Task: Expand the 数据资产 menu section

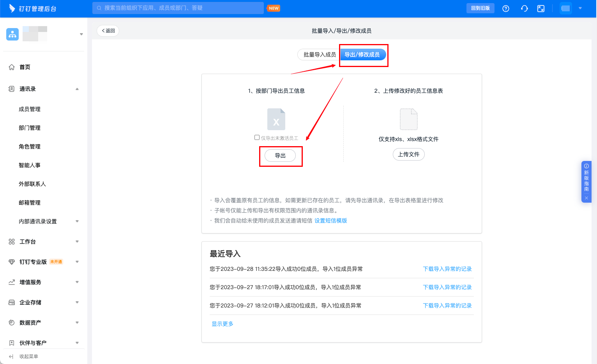Action: [77, 323]
